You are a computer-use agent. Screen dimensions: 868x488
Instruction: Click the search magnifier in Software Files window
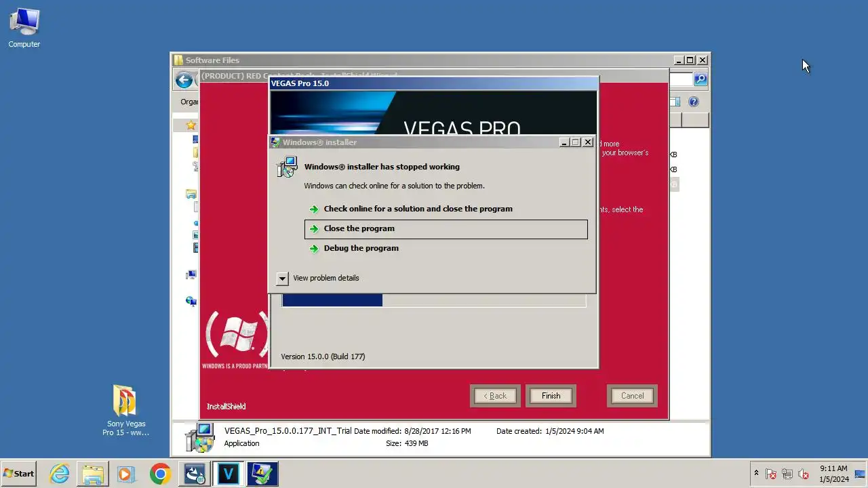(x=701, y=79)
